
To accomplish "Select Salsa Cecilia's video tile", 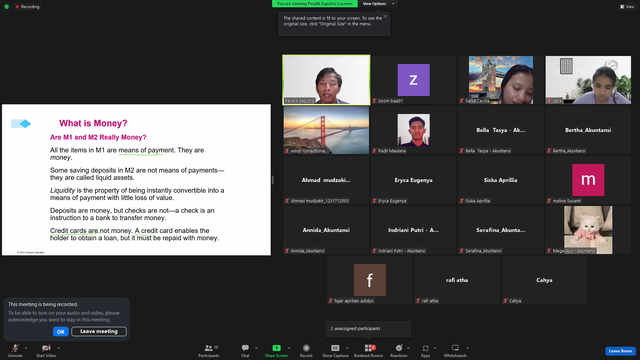I will (x=501, y=80).
